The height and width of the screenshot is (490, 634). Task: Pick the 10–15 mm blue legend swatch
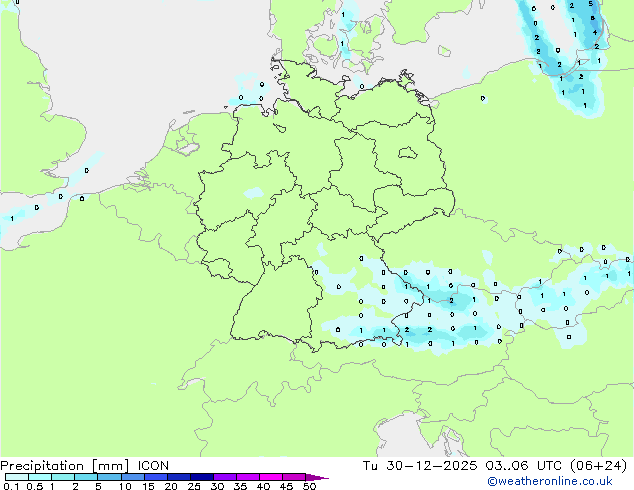(132, 477)
